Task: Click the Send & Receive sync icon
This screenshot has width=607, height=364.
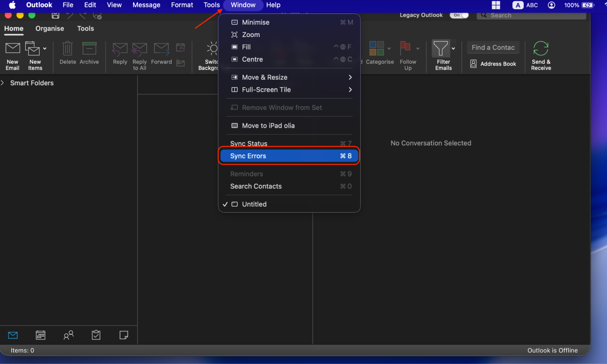Action: (541, 48)
